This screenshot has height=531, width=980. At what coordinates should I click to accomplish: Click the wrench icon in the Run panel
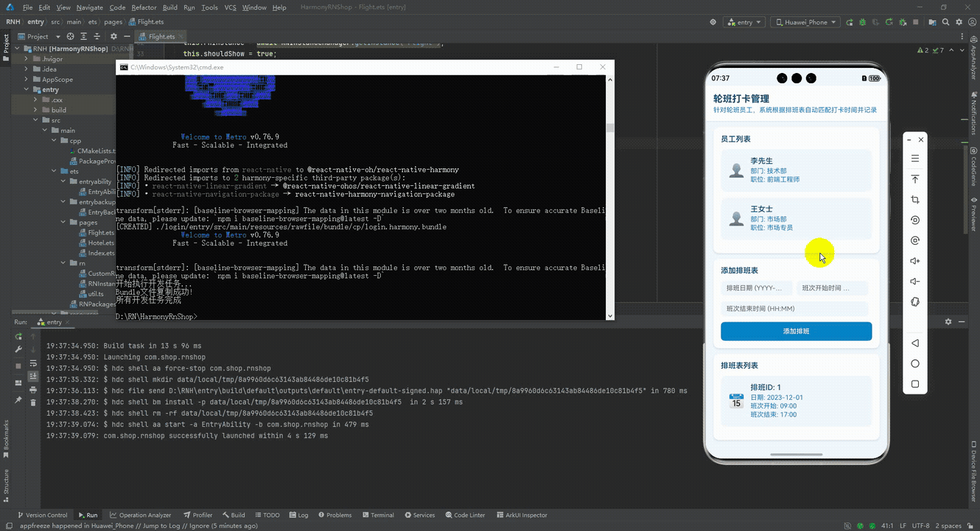18,350
